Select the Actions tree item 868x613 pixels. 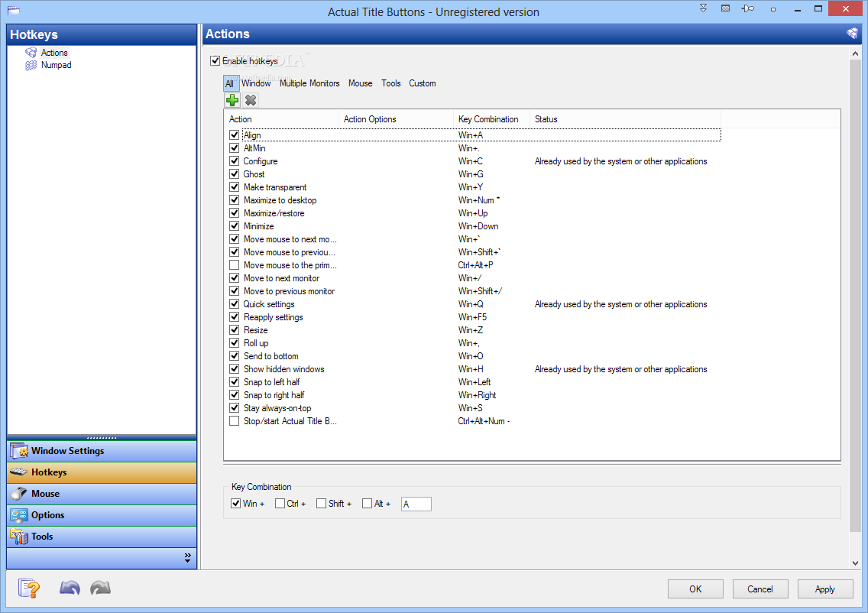click(54, 53)
